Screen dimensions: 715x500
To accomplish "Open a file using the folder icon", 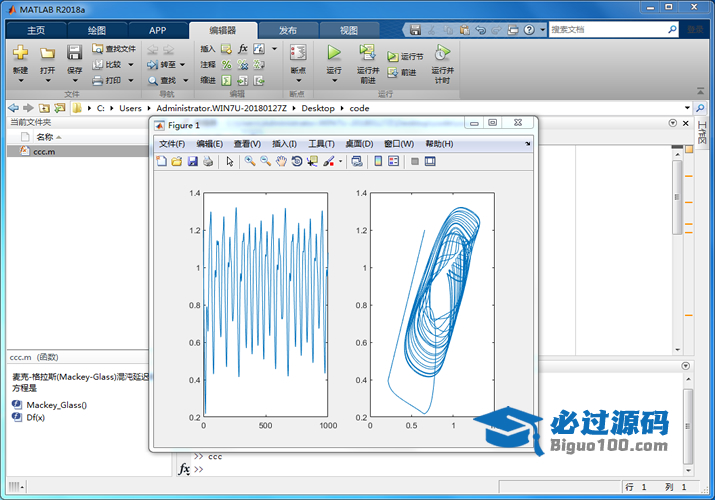I will point(47,53).
